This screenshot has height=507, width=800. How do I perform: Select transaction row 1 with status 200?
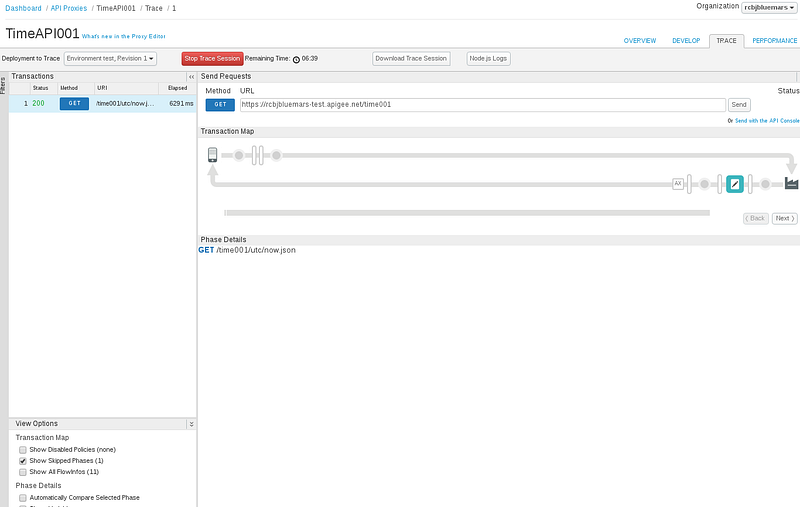[103, 104]
